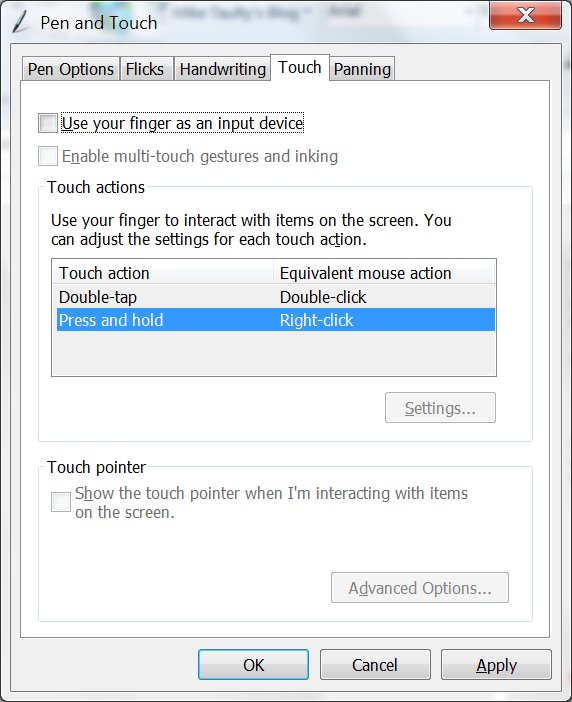Open Advanced Options for touch pointer

(420, 588)
